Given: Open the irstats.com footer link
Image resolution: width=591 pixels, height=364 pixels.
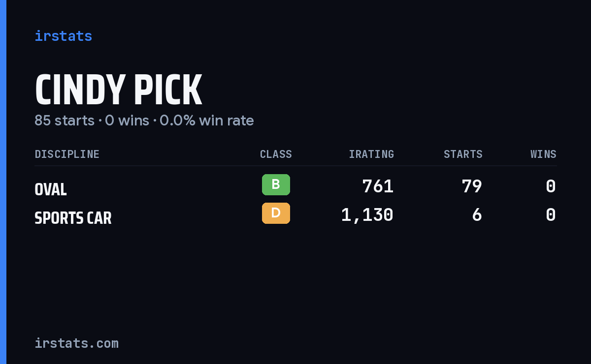Looking at the screenshot, I should (x=76, y=343).
